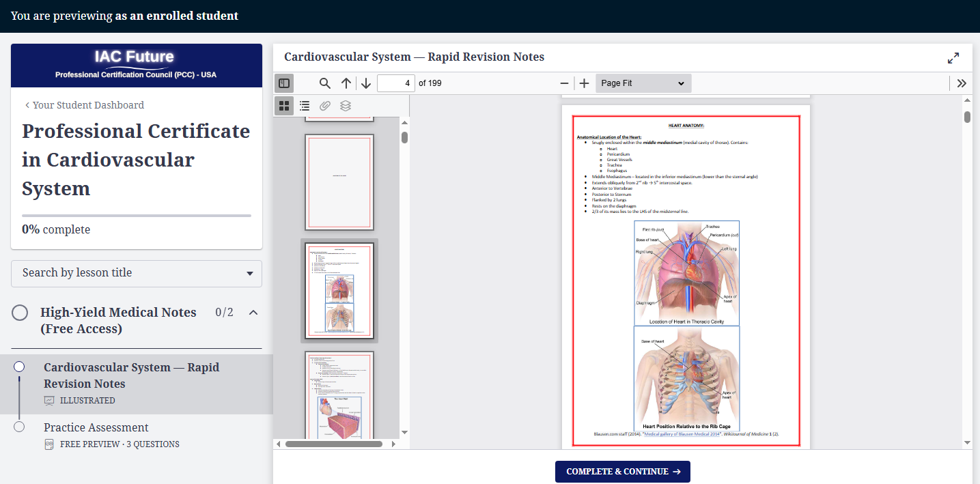The width and height of the screenshot is (980, 484).
Task: Select Cardiovascular System Rapid Revision Notes lesson
Action: tap(131, 375)
